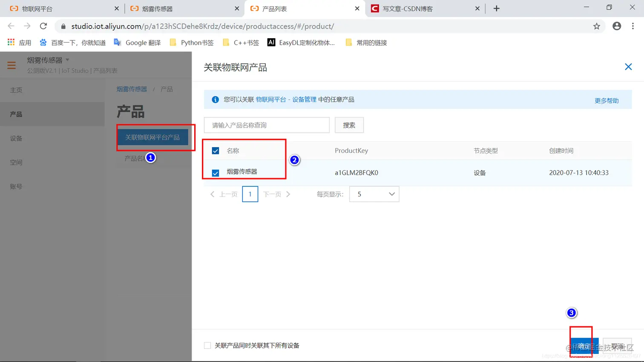This screenshot has height=362, width=644.
Task: Enable 关联产品同时关联其下所有设备 checkbox
Action: [207, 345]
